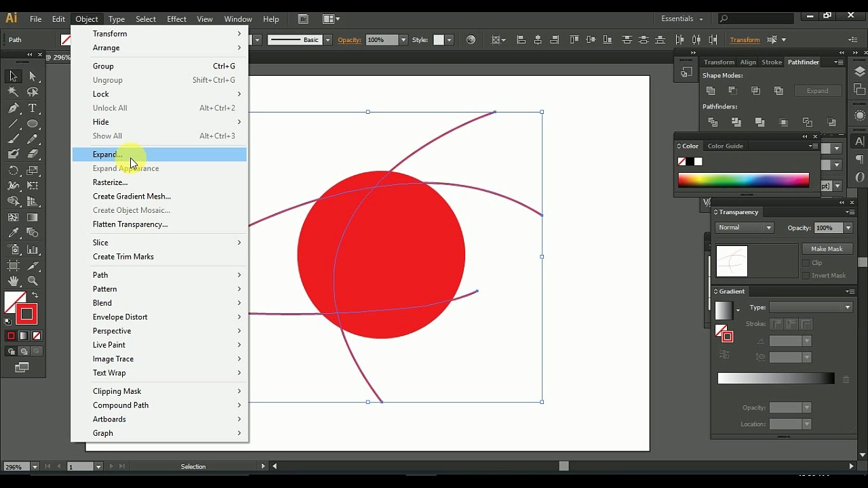Click the orange Opacity link in control bar
Image resolution: width=868 pixels, height=488 pixels.
349,40
